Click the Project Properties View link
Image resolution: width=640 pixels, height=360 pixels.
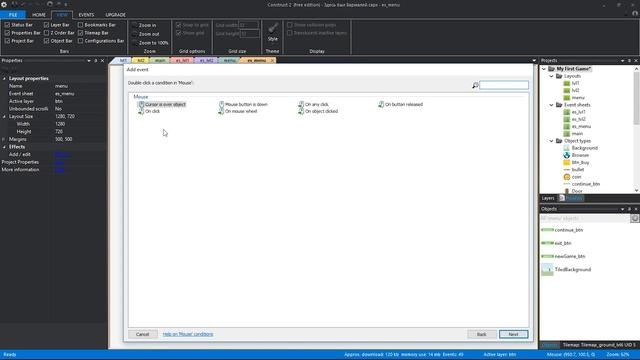coord(59,162)
